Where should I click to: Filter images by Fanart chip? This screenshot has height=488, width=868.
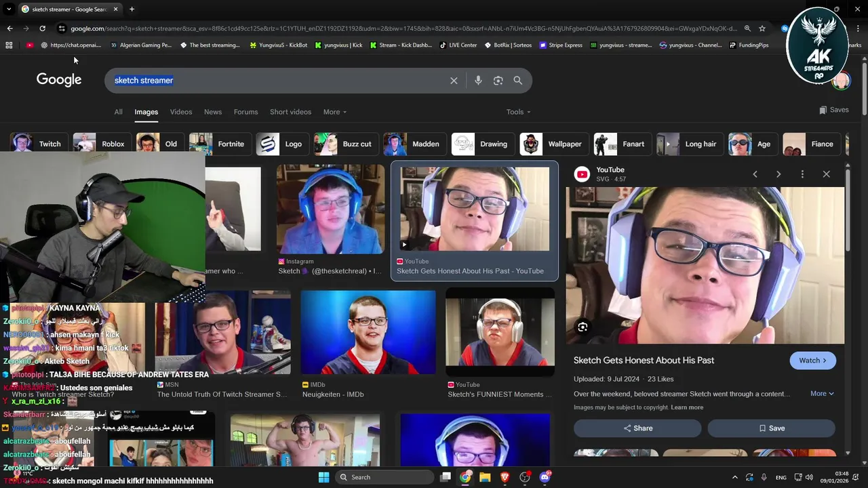pos(622,144)
